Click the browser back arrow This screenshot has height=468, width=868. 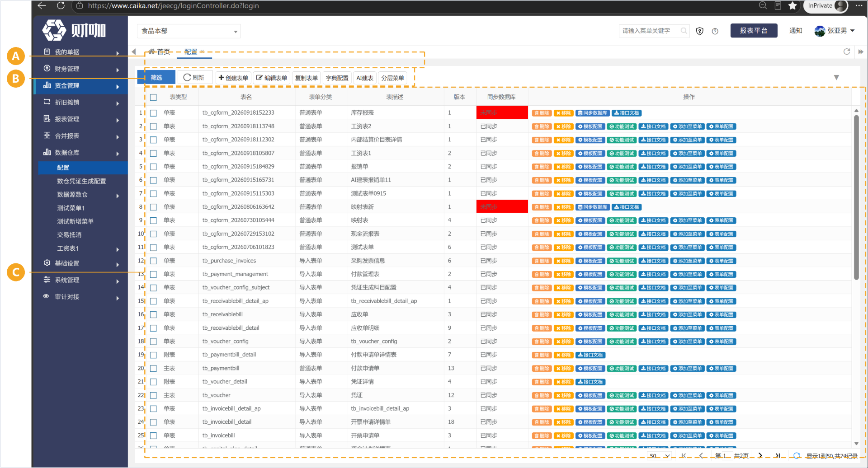point(42,5)
